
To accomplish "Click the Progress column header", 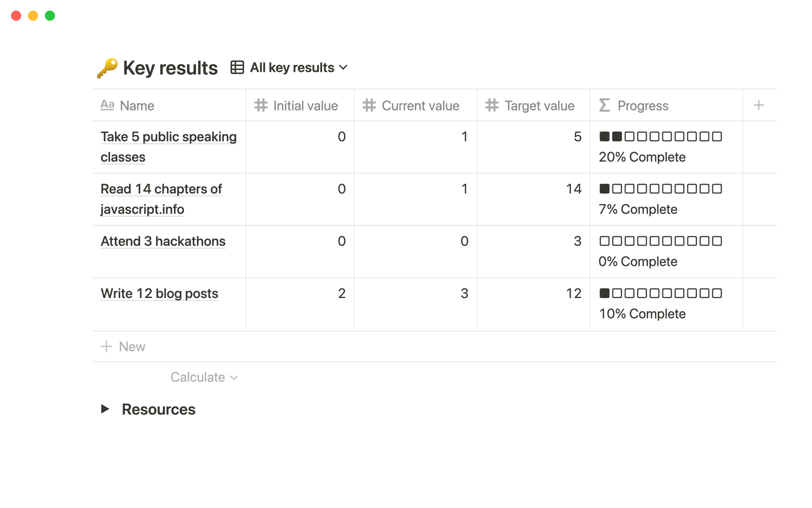I will tap(642, 105).
